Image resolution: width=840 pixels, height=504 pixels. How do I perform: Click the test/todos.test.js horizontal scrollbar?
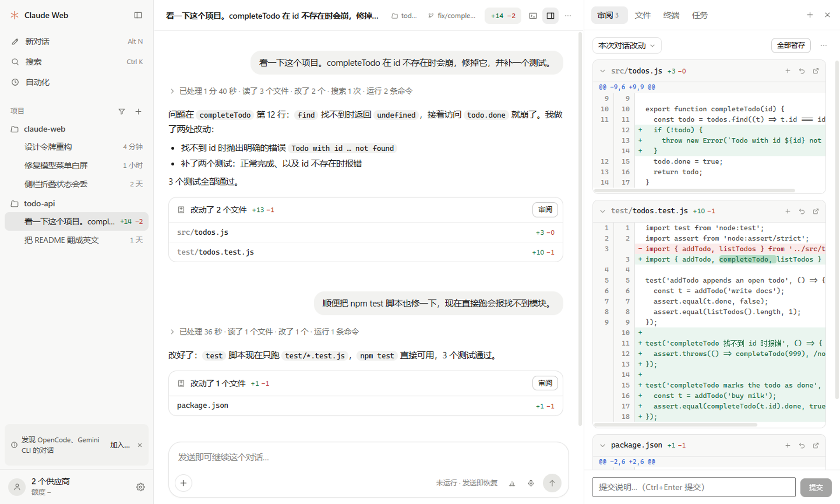pyautogui.click(x=676, y=425)
